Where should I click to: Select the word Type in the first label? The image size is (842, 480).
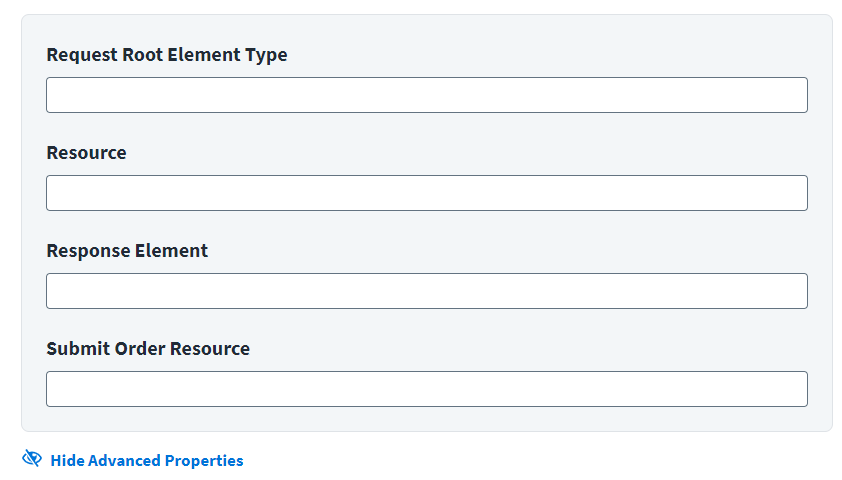click(x=266, y=55)
